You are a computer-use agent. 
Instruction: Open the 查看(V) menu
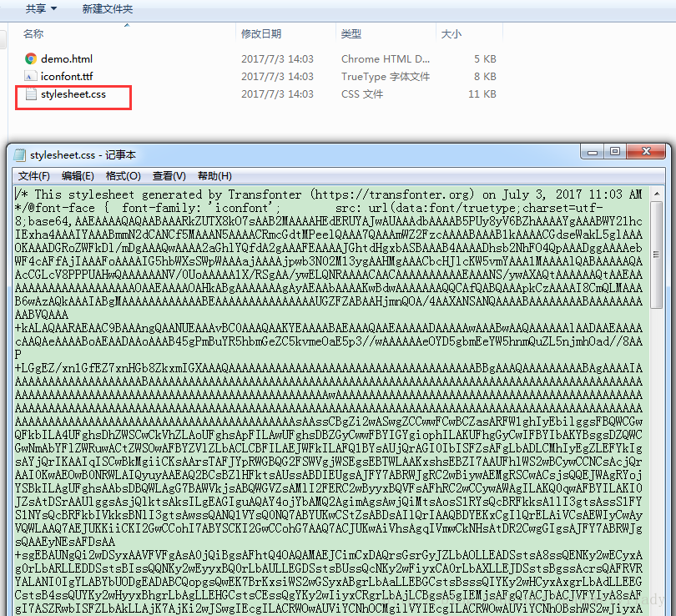tap(169, 176)
